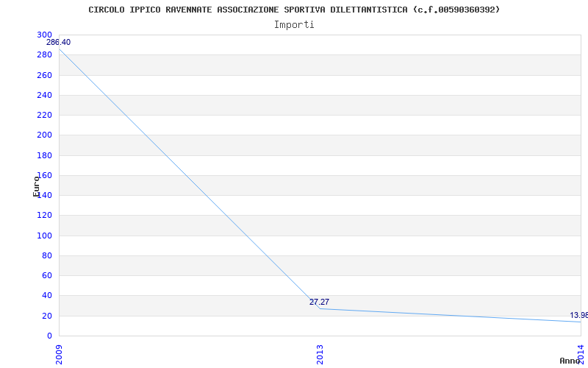The image size is (588, 368).
Task: Click the 220 y-axis tick label
Action: click(44, 115)
